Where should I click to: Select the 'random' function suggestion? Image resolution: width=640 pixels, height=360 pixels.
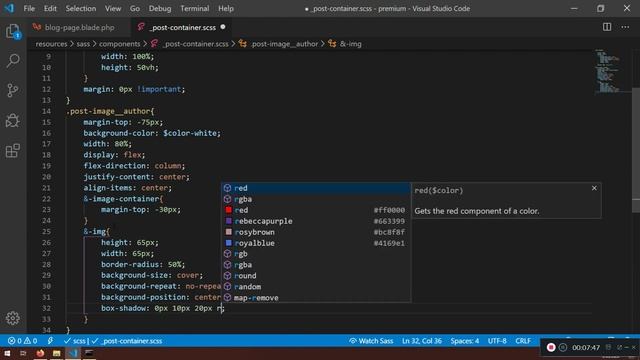(316, 287)
